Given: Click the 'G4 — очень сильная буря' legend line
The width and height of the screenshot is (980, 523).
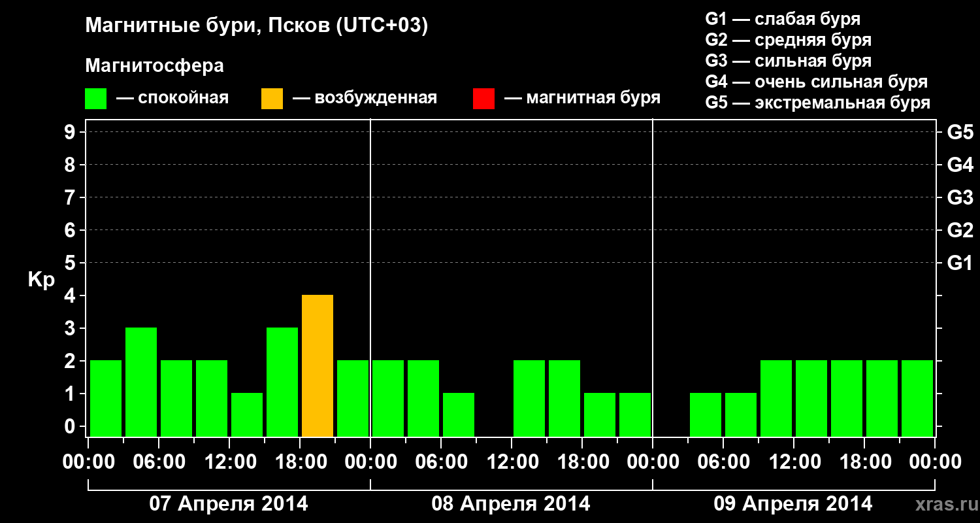Looking at the screenshot, I should click(817, 82).
